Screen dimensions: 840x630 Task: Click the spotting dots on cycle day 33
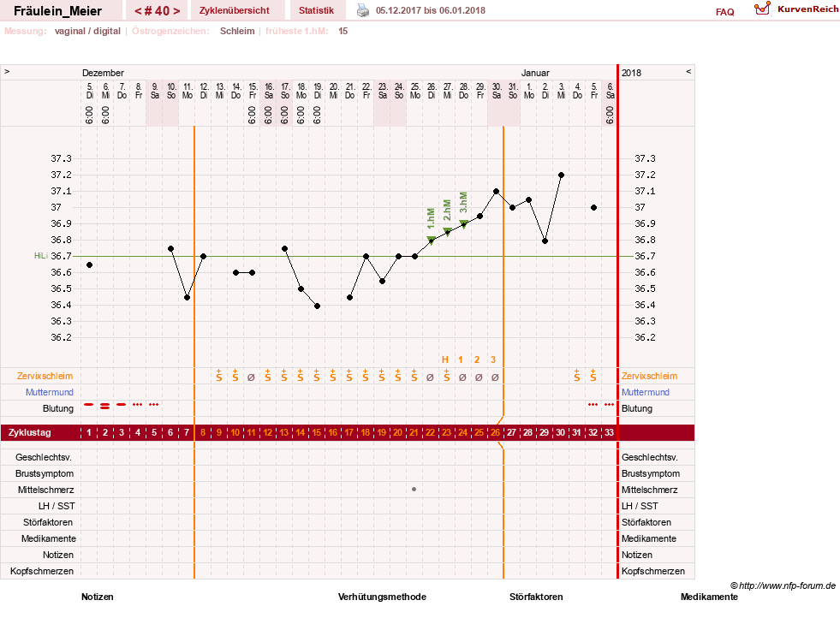pos(609,405)
